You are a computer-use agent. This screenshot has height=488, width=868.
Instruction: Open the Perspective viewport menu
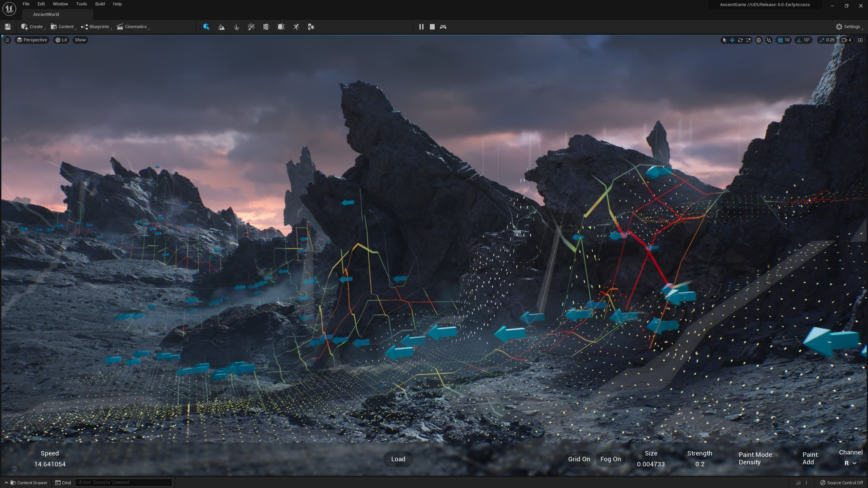[32, 40]
